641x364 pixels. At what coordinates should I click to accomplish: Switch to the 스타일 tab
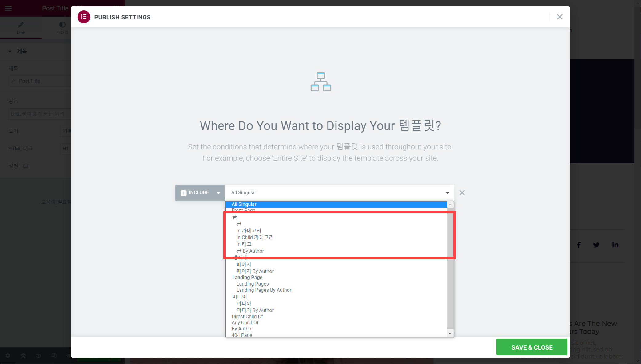point(62,28)
